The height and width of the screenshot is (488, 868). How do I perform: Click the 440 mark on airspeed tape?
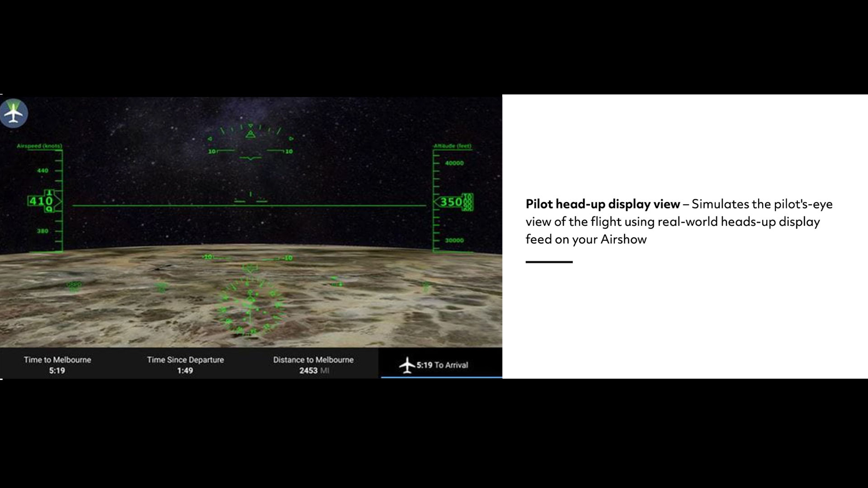[x=42, y=170]
